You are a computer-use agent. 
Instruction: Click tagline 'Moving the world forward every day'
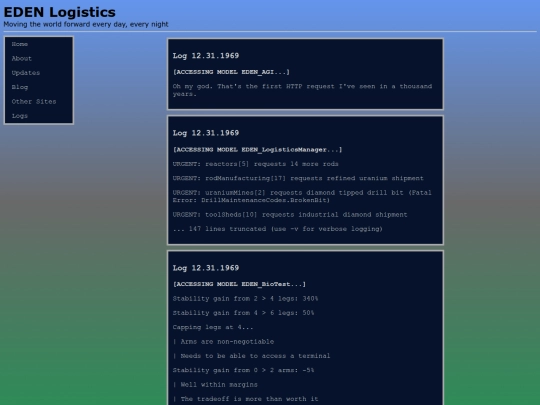point(86,24)
